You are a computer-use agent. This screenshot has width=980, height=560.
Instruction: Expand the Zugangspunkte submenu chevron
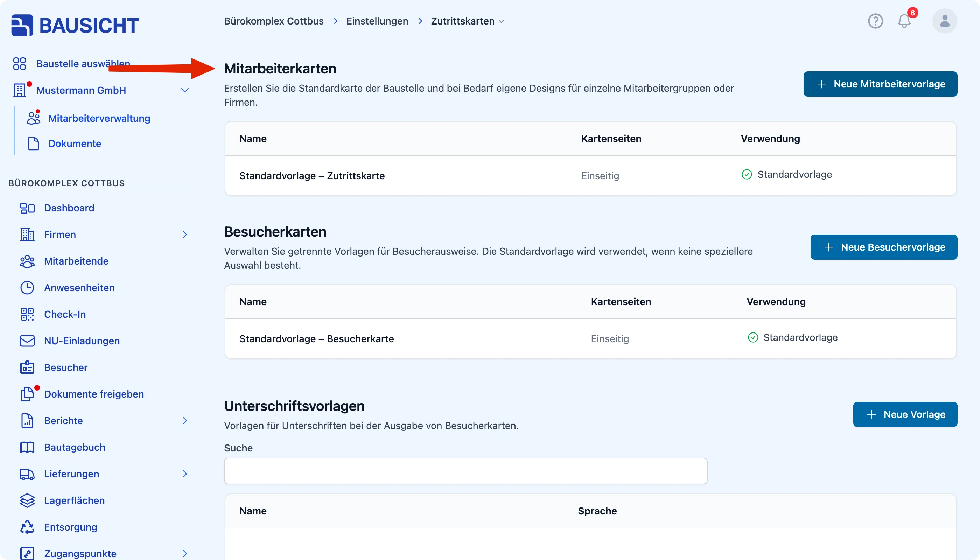pos(184,553)
